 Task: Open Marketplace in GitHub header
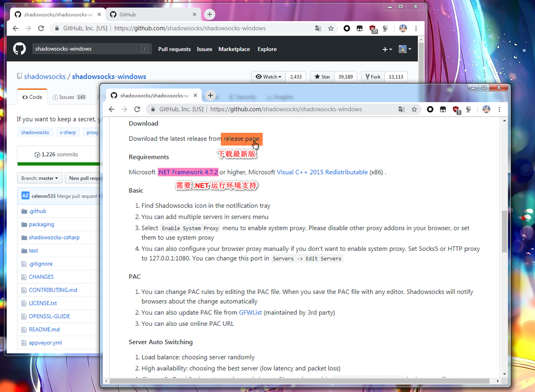(234, 49)
